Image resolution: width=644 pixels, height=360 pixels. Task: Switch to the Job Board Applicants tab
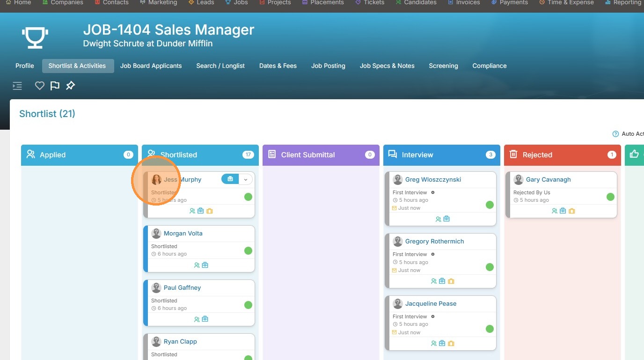point(151,66)
